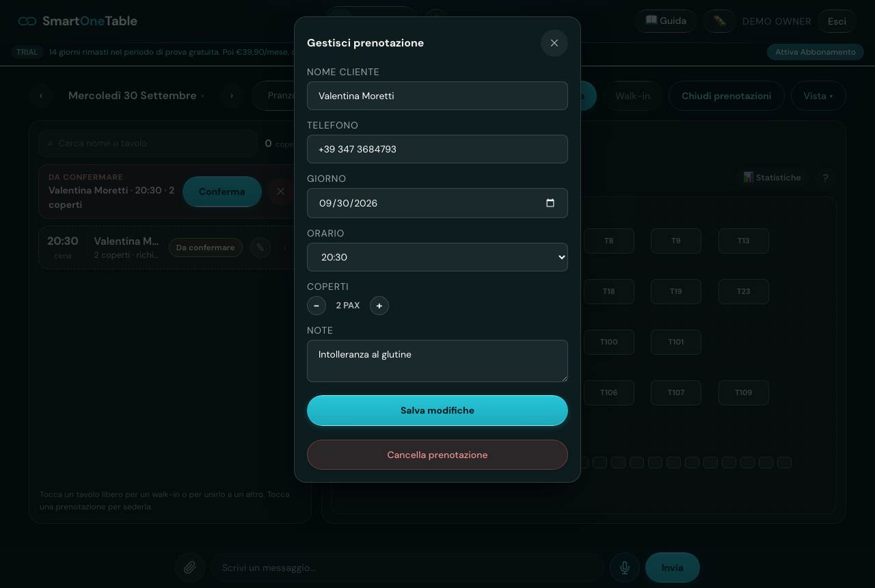Select table T9

click(x=676, y=241)
